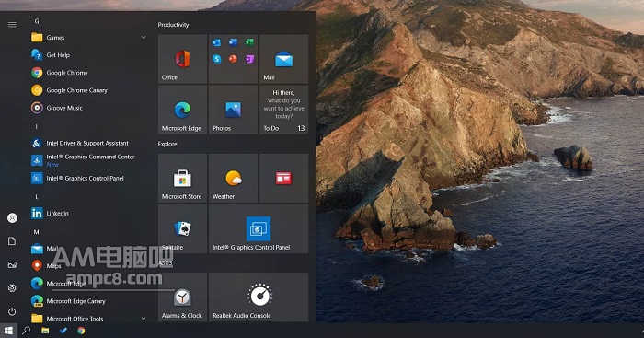644x338 pixels.
Task: Open PowerPoint in the Office apps tile
Action: click(233, 59)
